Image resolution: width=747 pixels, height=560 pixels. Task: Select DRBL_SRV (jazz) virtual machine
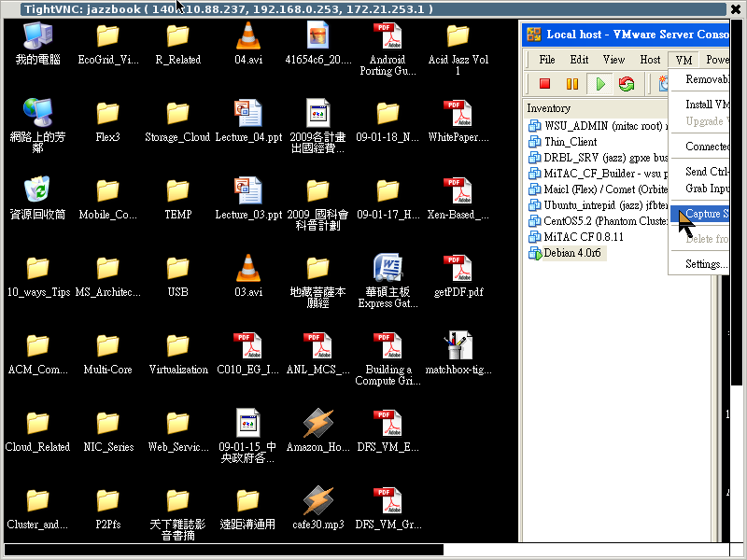coord(598,157)
